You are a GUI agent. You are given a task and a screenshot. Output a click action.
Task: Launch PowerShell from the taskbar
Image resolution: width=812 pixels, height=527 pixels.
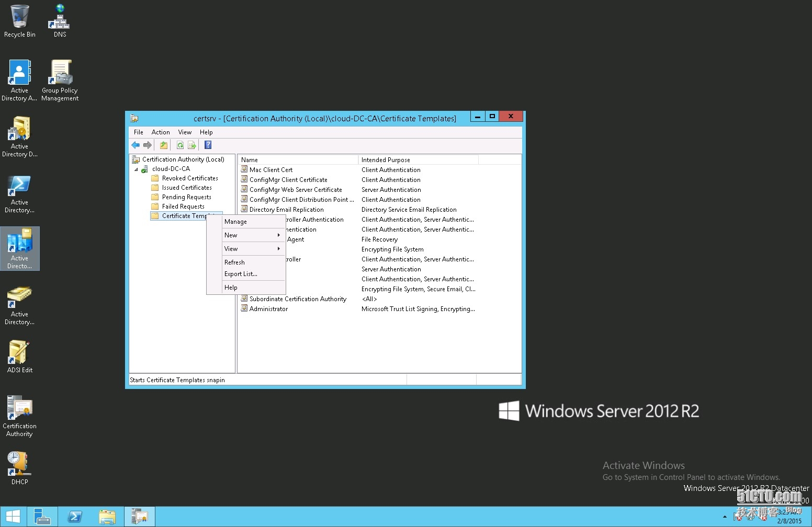74,517
